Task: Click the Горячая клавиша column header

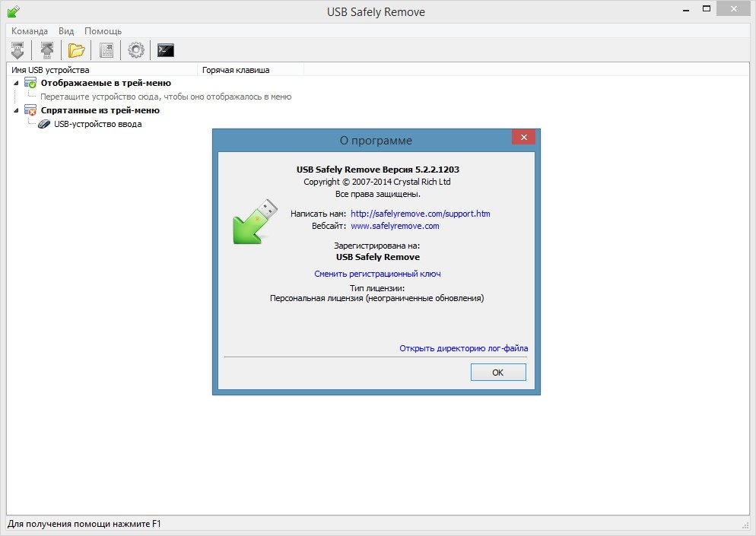Action: (236, 70)
